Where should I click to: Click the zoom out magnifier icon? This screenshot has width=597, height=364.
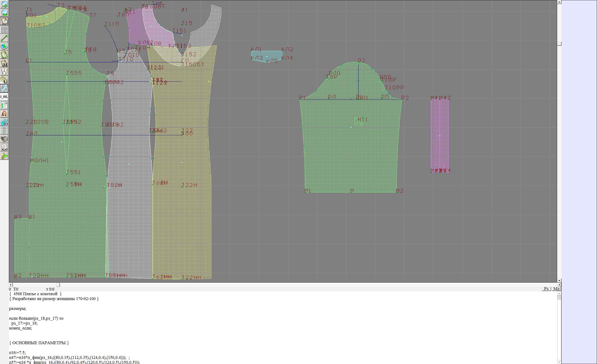[x=4, y=13]
